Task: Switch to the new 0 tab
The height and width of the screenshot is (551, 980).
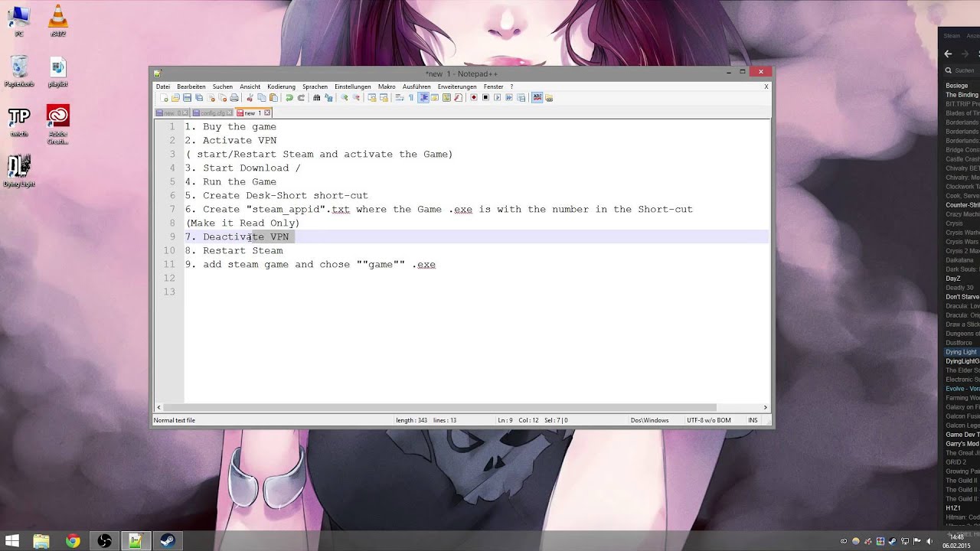Action: (x=172, y=112)
